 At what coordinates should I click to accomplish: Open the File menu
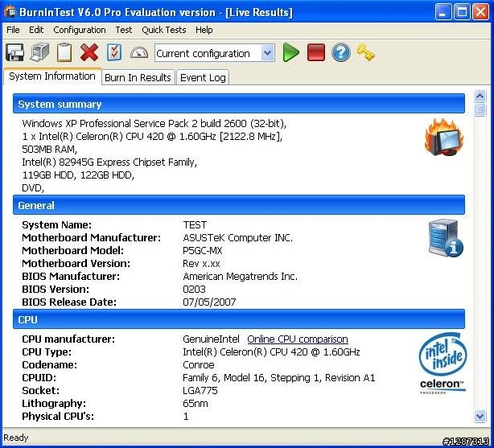click(13, 30)
